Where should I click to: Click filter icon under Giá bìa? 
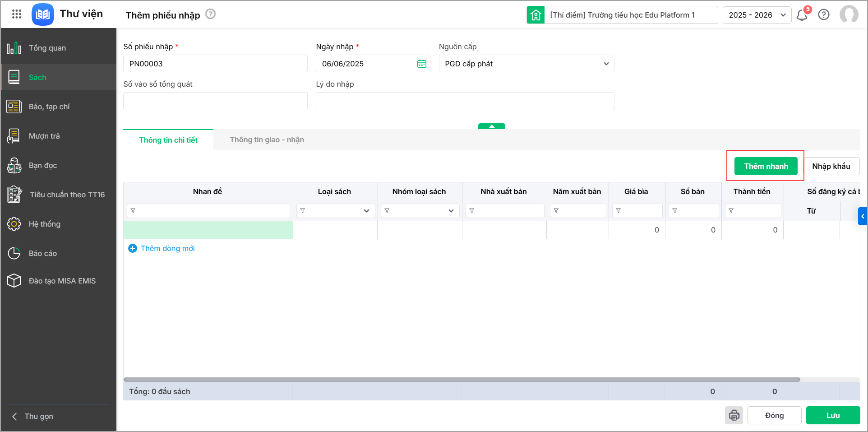[619, 211]
